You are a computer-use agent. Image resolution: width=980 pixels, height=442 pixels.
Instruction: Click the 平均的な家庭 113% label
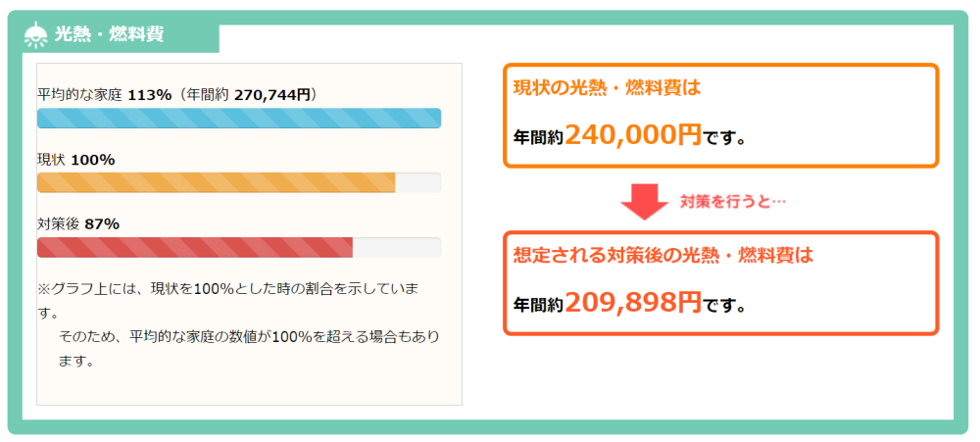[x=104, y=94]
